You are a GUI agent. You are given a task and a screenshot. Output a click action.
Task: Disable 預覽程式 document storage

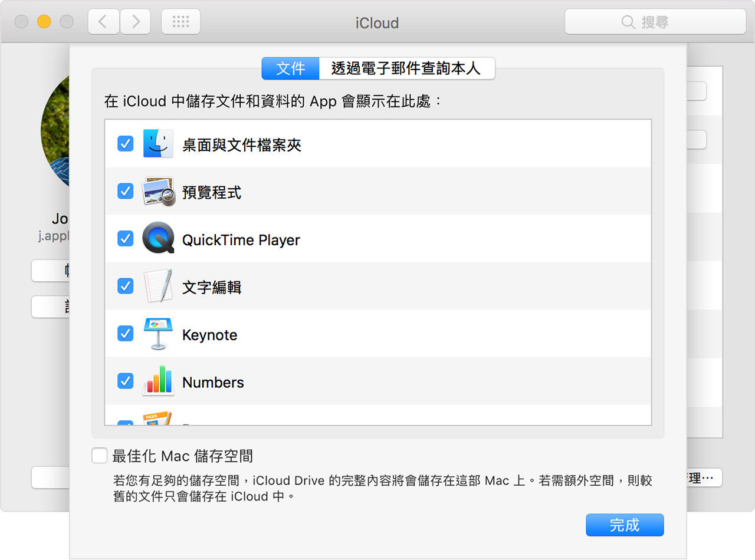[x=125, y=191]
